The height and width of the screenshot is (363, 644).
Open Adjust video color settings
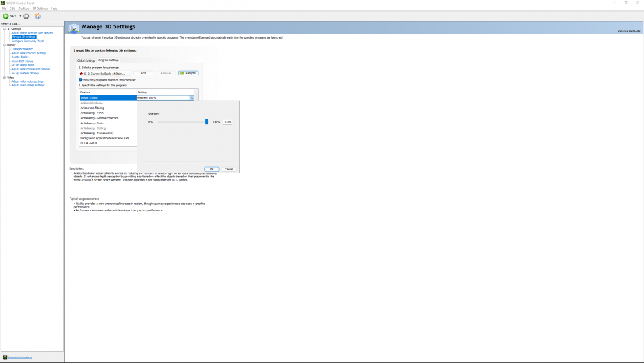pos(27,81)
